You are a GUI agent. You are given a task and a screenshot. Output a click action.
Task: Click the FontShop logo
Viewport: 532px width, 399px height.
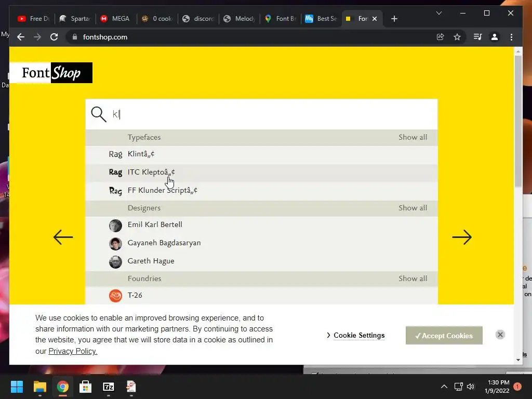click(x=51, y=73)
